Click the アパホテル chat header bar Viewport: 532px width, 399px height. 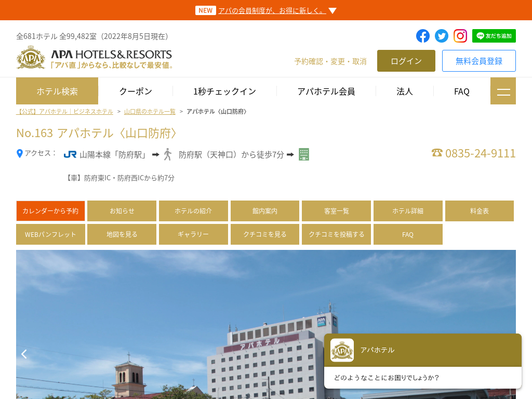coord(423,350)
